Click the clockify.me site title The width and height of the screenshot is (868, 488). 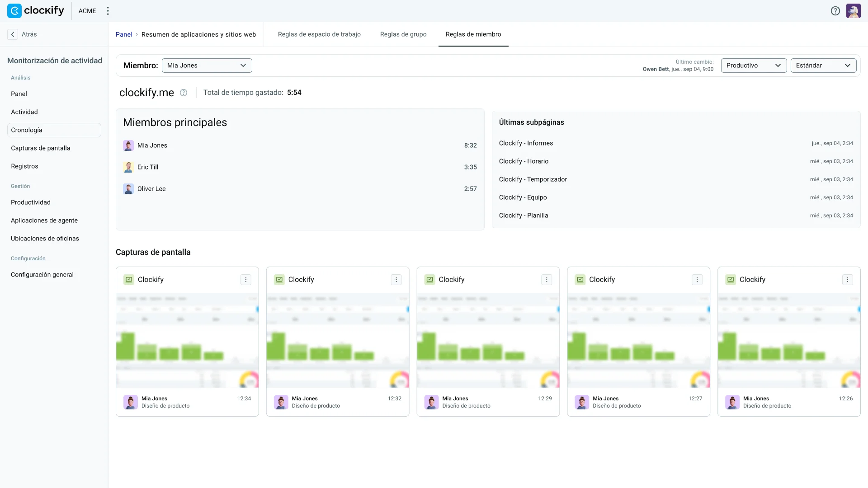point(146,93)
